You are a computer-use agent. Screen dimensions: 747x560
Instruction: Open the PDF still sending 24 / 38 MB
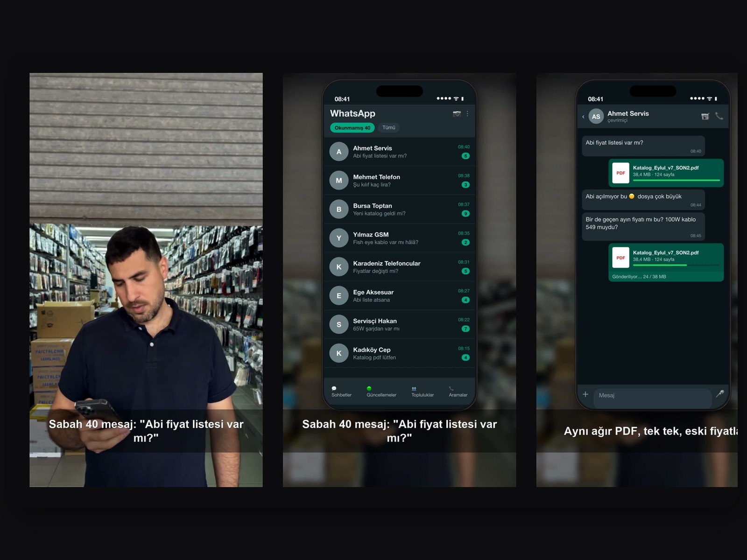[x=666, y=262]
